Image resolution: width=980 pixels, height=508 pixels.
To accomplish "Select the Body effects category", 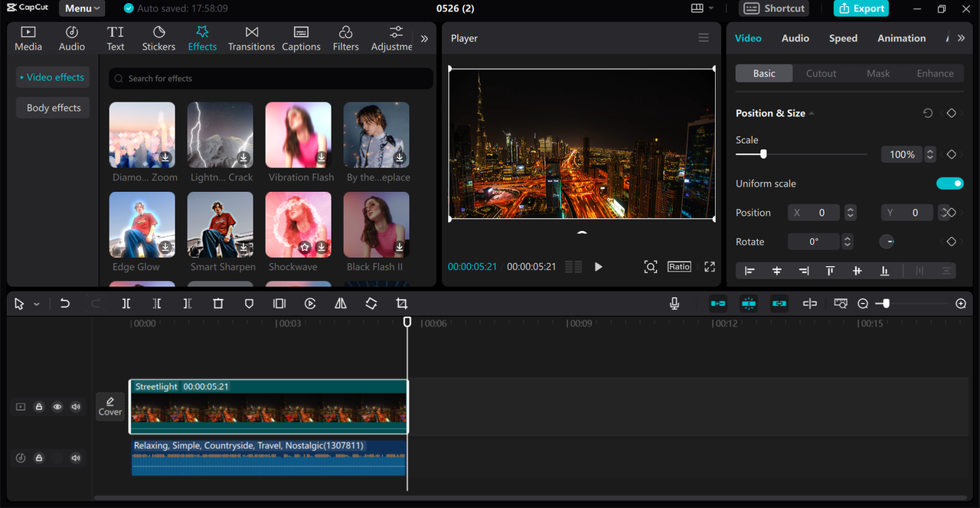I will point(54,108).
